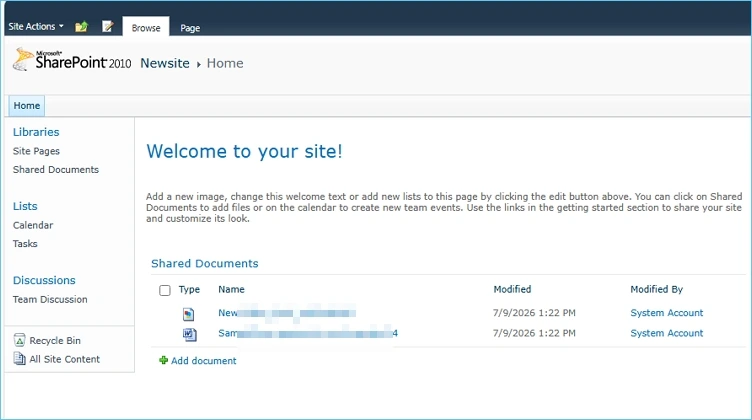Open the Calendar list
This screenshot has width=752, height=420.
33,225
